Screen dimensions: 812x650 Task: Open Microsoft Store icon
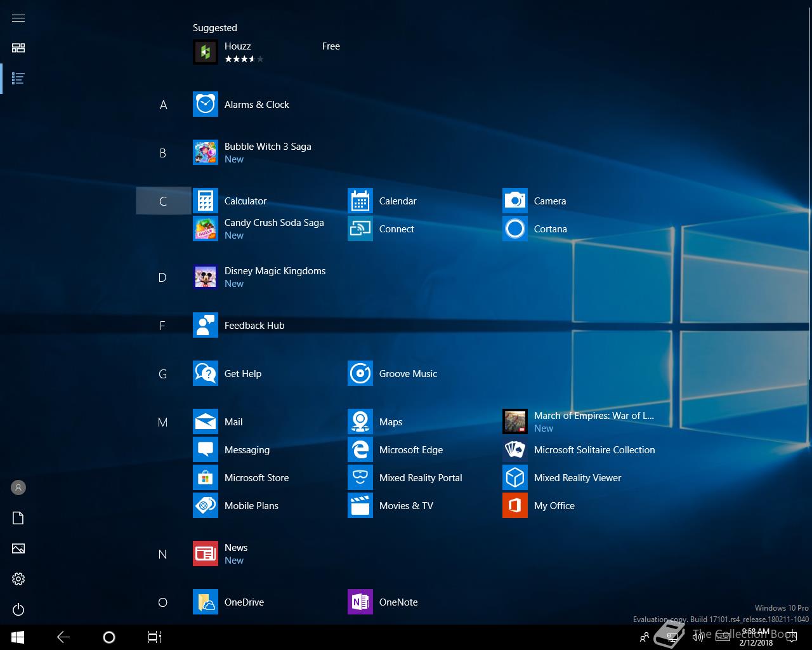point(206,477)
